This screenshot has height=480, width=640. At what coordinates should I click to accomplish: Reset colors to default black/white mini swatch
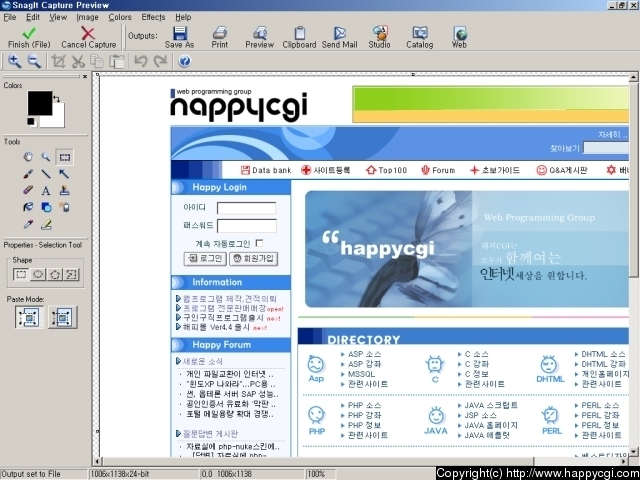click(31, 122)
